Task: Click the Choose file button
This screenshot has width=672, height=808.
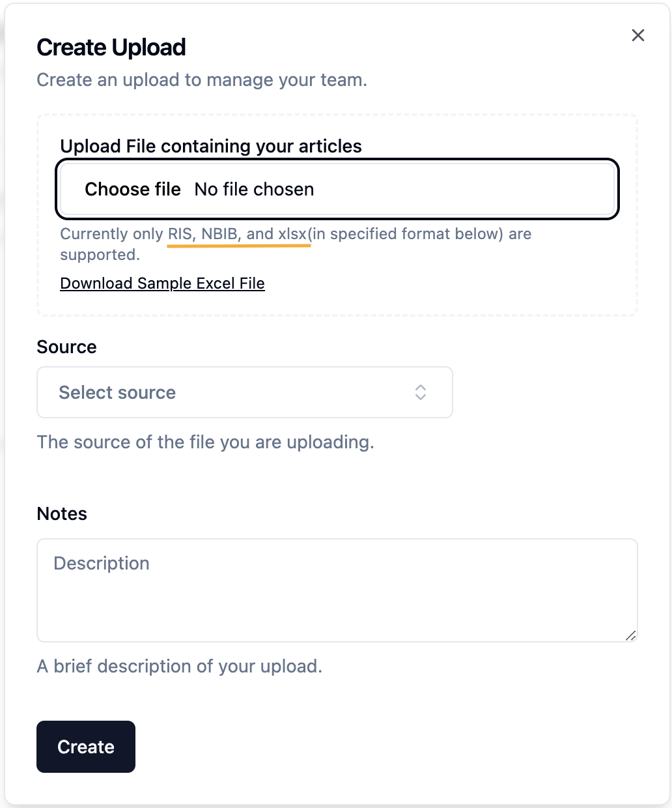Action: click(133, 189)
